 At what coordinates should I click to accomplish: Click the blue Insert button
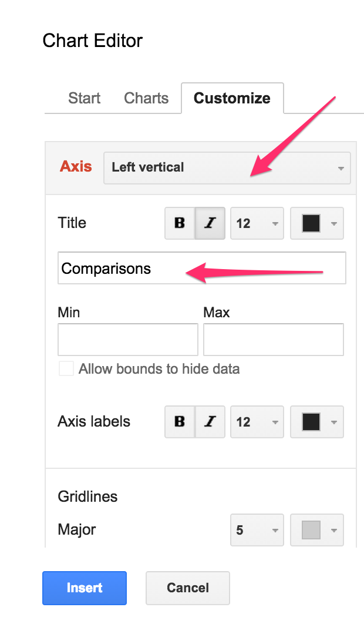[85, 588]
